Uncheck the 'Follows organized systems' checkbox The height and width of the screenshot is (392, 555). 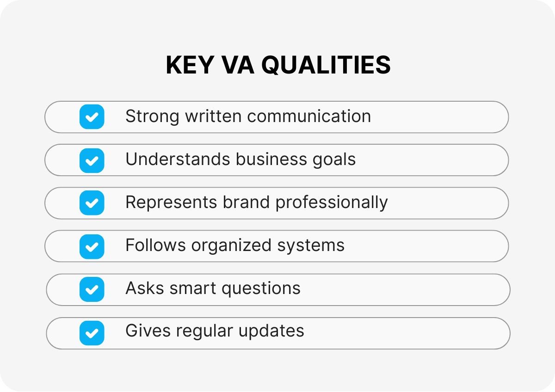(x=92, y=246)
